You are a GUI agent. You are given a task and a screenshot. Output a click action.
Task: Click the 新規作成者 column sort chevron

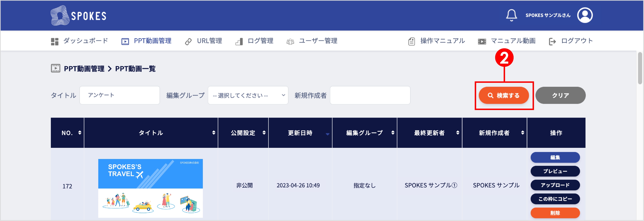click(x=523, y=133)
